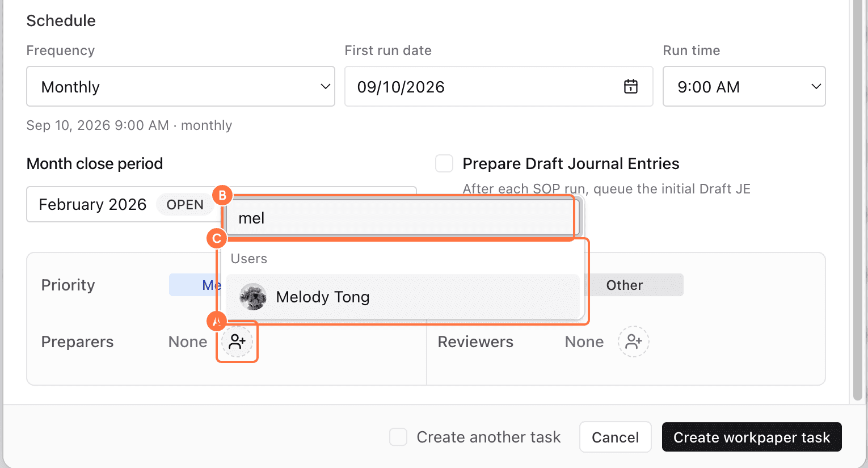Click the Preparers None value
Screen dimensions: 868x468
[x=188, y=341]
